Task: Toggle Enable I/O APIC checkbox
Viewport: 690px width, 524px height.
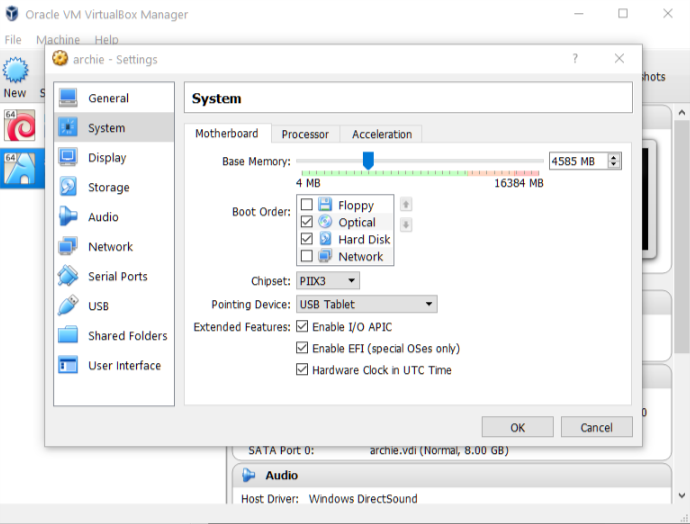Action: point(302,326)
